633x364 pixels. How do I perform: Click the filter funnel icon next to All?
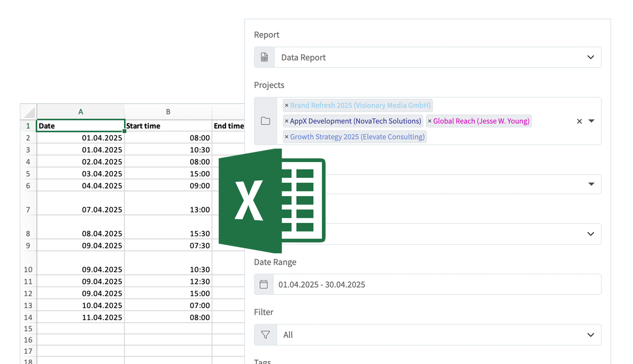pos(265,335)
